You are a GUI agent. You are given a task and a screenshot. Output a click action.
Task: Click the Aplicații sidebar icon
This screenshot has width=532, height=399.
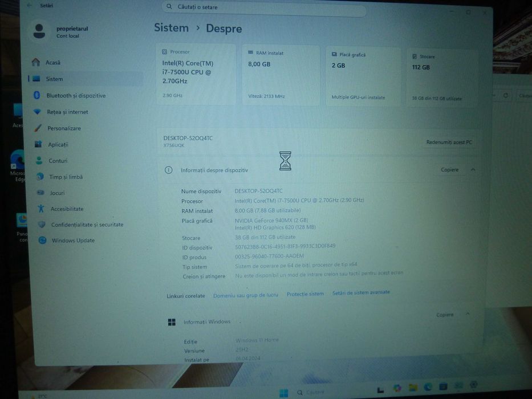click(38, 144)
